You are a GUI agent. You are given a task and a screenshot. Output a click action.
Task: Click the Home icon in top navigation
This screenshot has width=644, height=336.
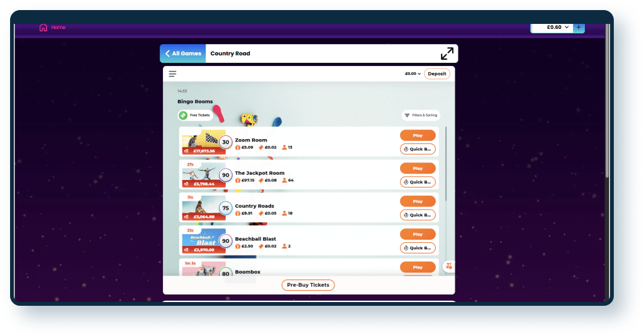[43, 28]
